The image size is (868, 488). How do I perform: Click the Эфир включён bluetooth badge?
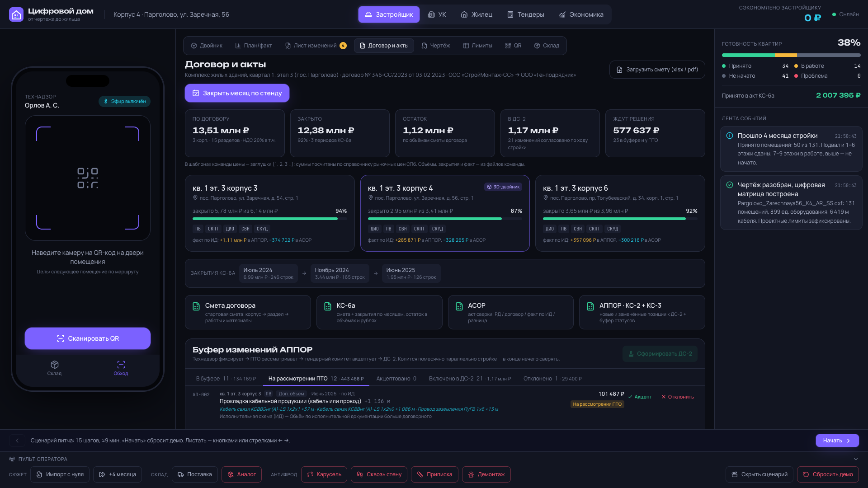125,102
